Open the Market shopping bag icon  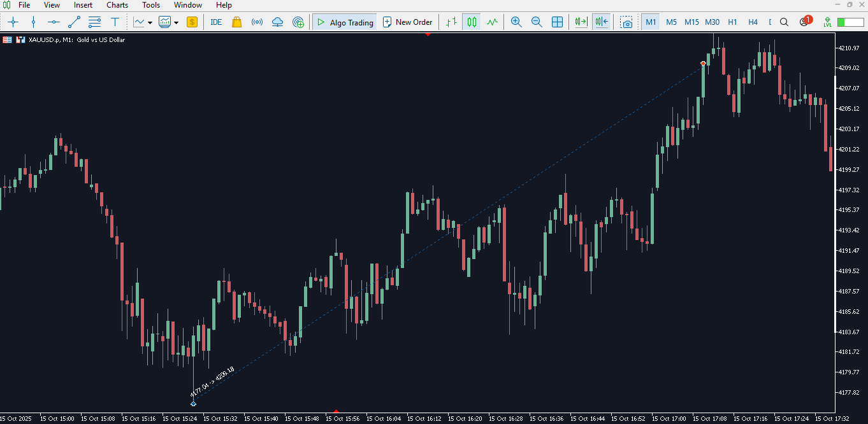pos(236,22)
